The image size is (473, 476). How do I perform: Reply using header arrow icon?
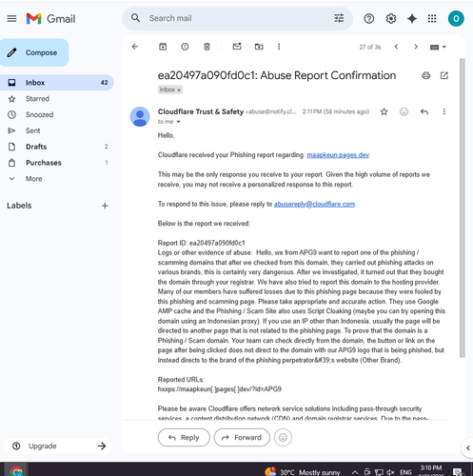424,111
